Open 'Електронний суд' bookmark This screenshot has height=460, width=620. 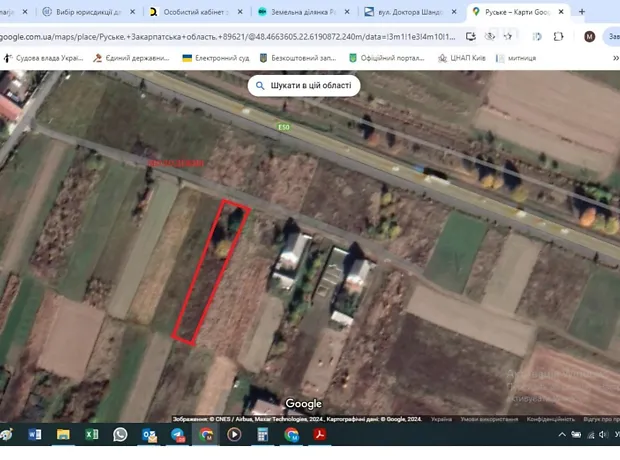coord(216,58)
